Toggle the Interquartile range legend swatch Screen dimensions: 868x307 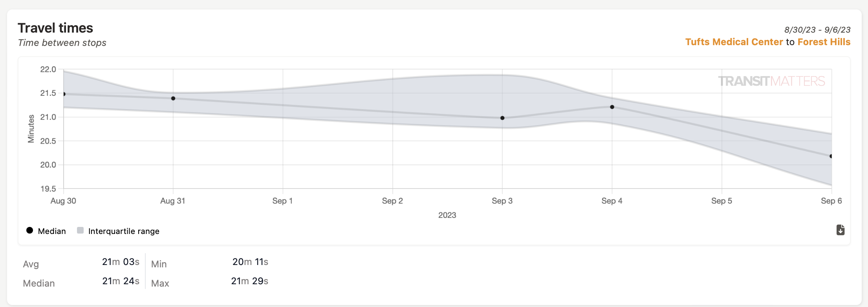pyautogui.click(x=81, y=230)
